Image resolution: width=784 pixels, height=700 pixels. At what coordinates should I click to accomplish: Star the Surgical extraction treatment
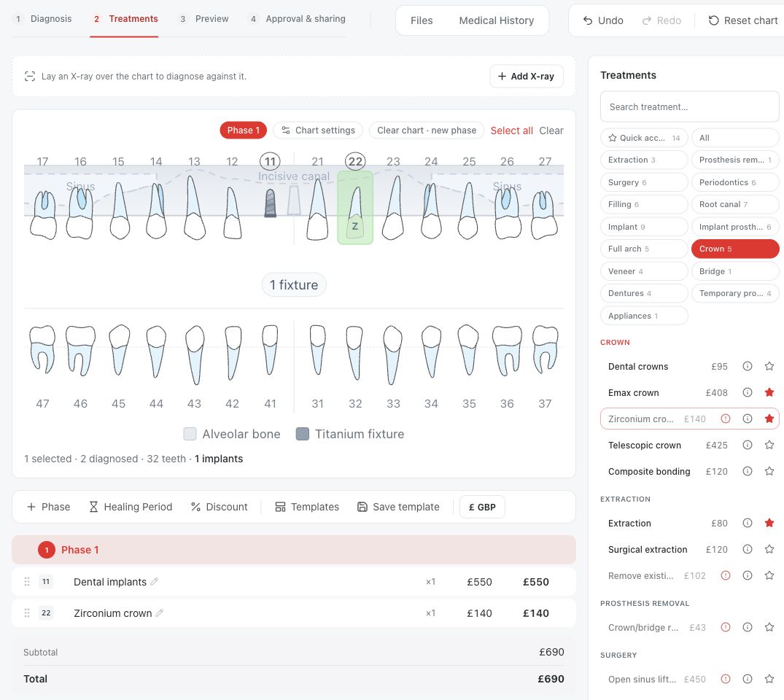tap(769, 549)
